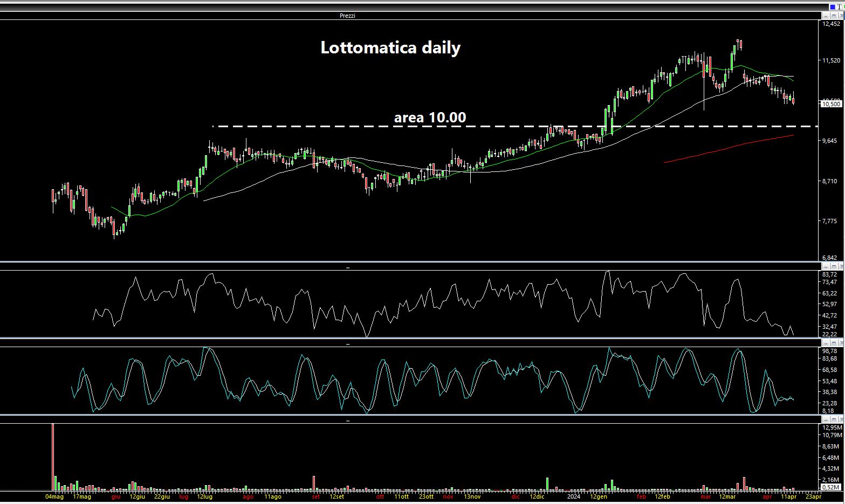Click the 8,18 stochastic scale value
Viewport: 845px width, 504px height.
click(x=828, y=411)
